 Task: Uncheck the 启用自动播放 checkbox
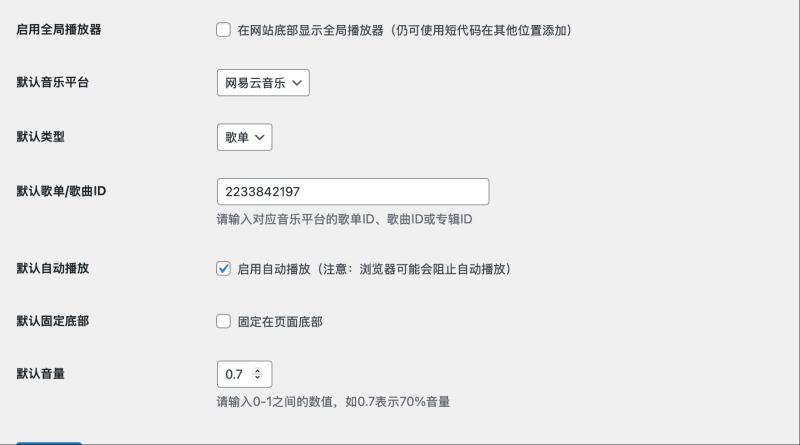point(224,269)
